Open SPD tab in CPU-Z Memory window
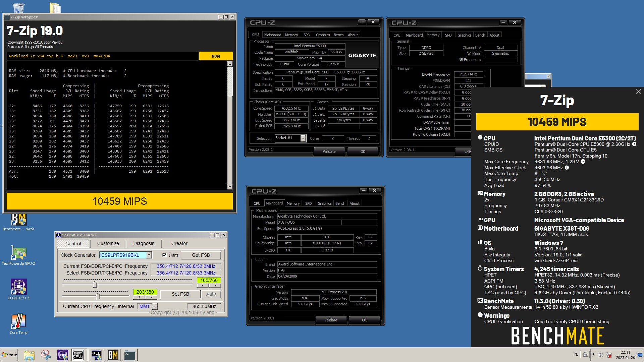The width and height of the screenshot is (644, 362). (448, 35)
